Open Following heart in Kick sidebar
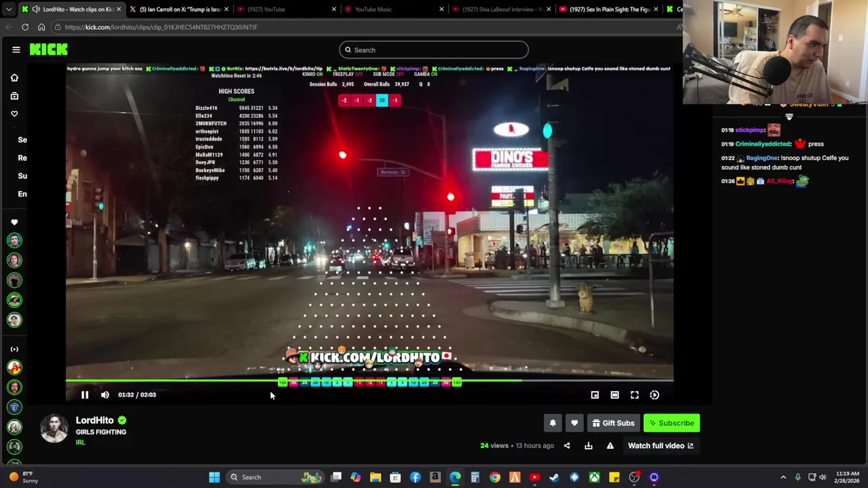This screenshot has width=868, height=488. 14,114
